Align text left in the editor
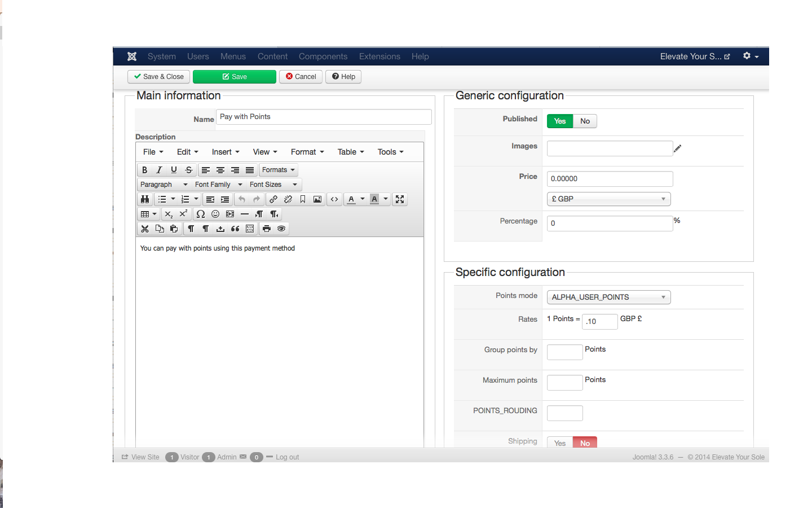 206,170
